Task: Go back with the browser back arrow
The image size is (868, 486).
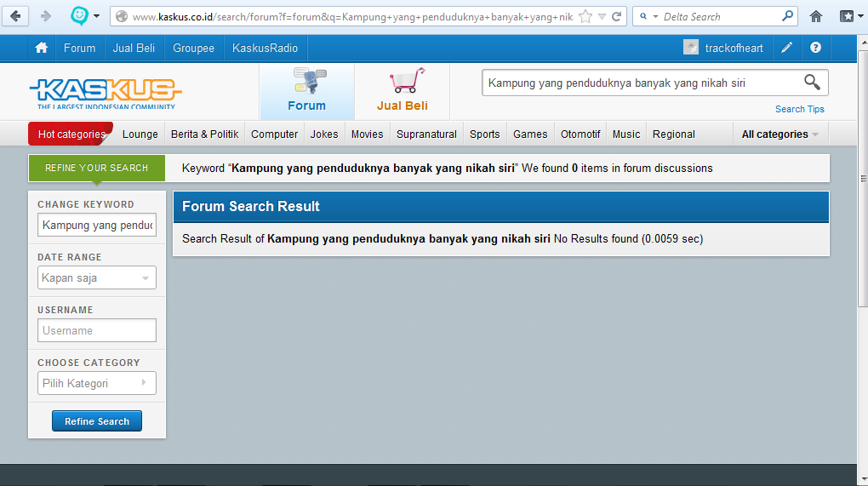Action: [15, 16]
